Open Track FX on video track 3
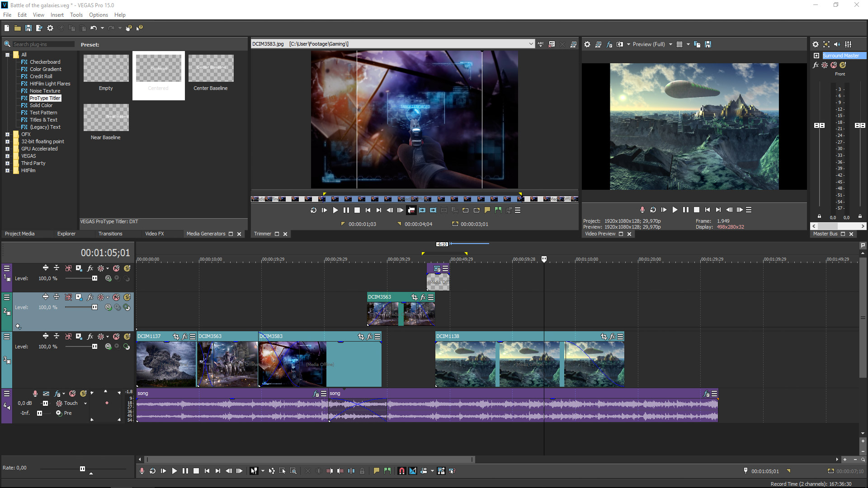The width and height of the screenshot is (868, 488). (x=90, y=336)
